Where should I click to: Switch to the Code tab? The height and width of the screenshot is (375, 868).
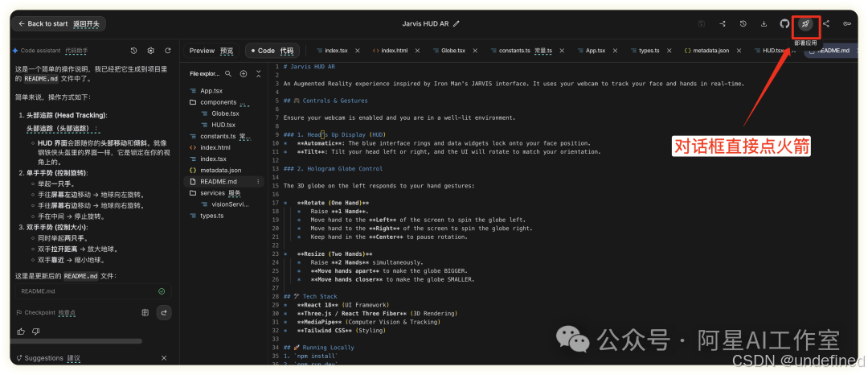point(272,51)
